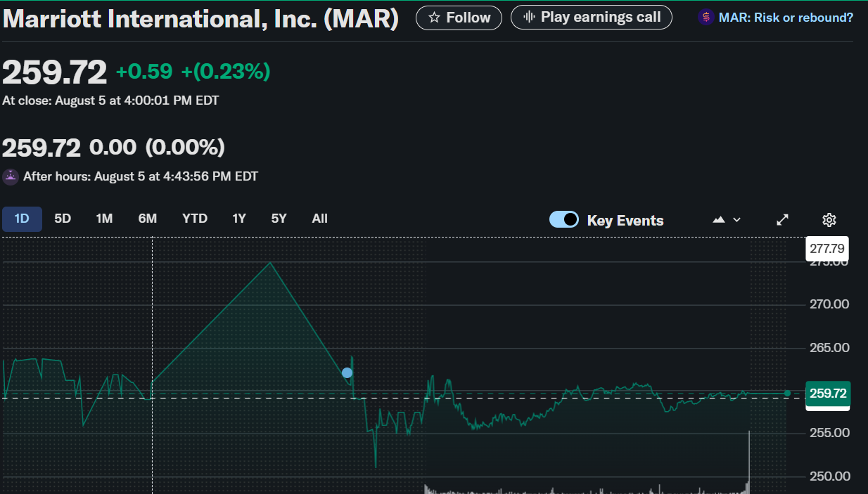Click the Key Events label text

click(625, 221)
